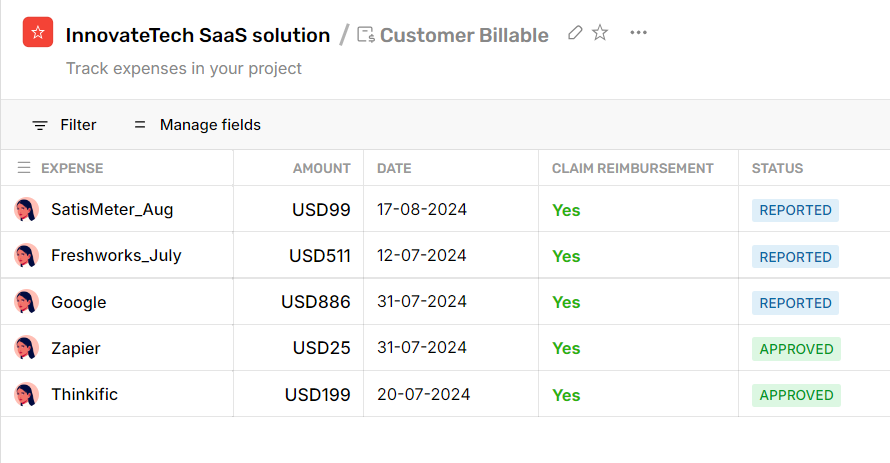Change the Approved status for Zapier
The image size is (890, 463).
click(796, 349)
